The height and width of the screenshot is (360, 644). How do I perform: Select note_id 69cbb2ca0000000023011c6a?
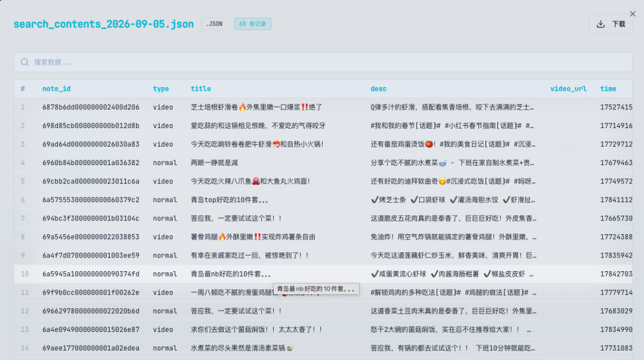tap(91, 181)
